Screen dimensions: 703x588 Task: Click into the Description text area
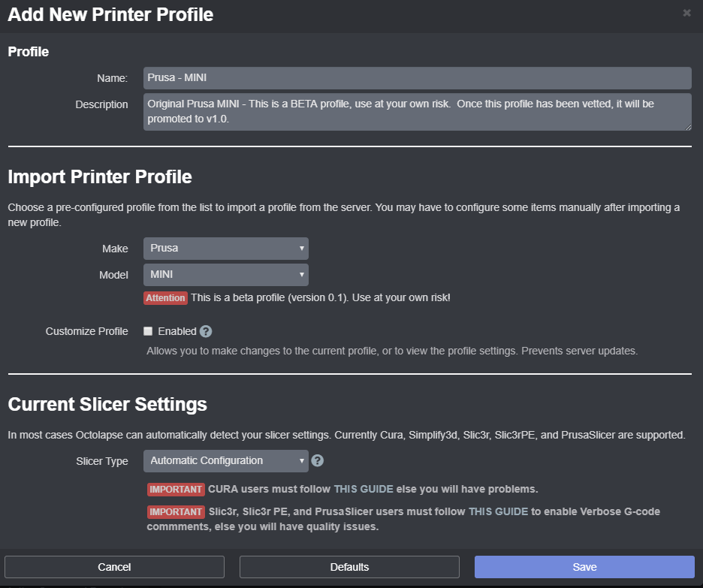(418, 112)
